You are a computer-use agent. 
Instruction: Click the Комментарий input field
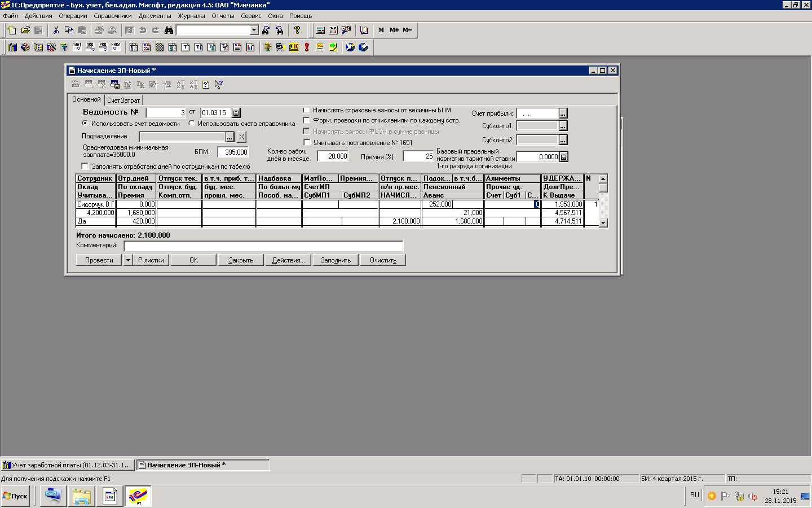tap(263, 246)
